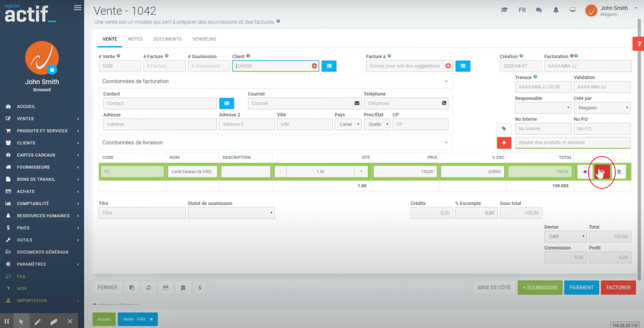Click the bank icon in bottom toolbar
Viewport: 644px width, 328px height.
pos(183,288)
